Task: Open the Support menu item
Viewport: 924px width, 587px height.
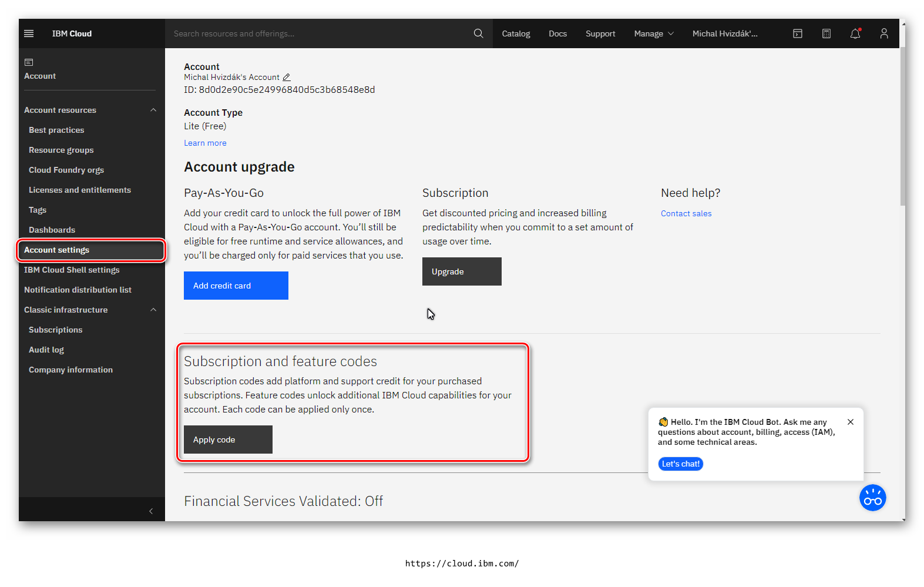Action: coord(600,33)
